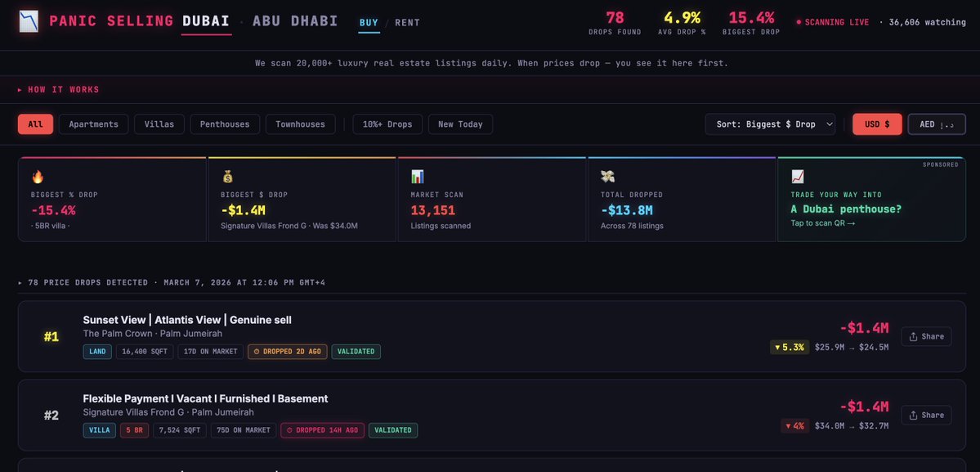Screen dimensions: 980x472
Task: Click the Biggest % Drop -15.4% card
Action: (112, 200)
